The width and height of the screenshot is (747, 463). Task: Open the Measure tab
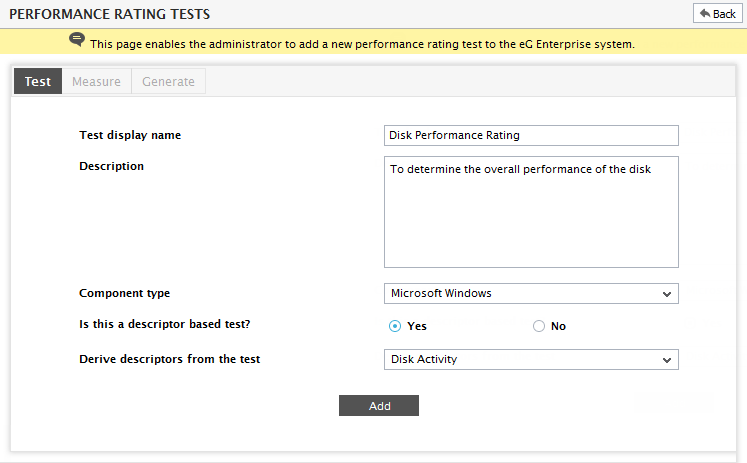tap(96, 81)
